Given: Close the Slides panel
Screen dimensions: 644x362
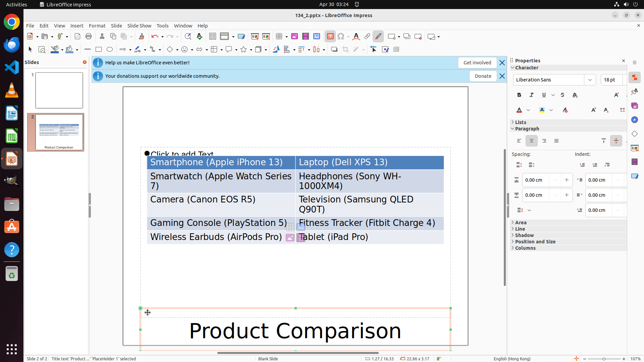Looking at the screenshot, I should pos(85,62).
